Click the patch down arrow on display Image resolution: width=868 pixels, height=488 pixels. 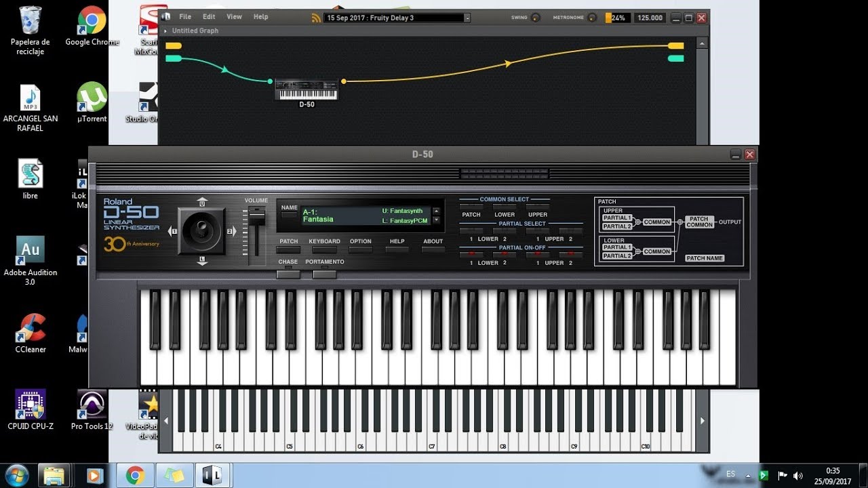pos(436,220)
